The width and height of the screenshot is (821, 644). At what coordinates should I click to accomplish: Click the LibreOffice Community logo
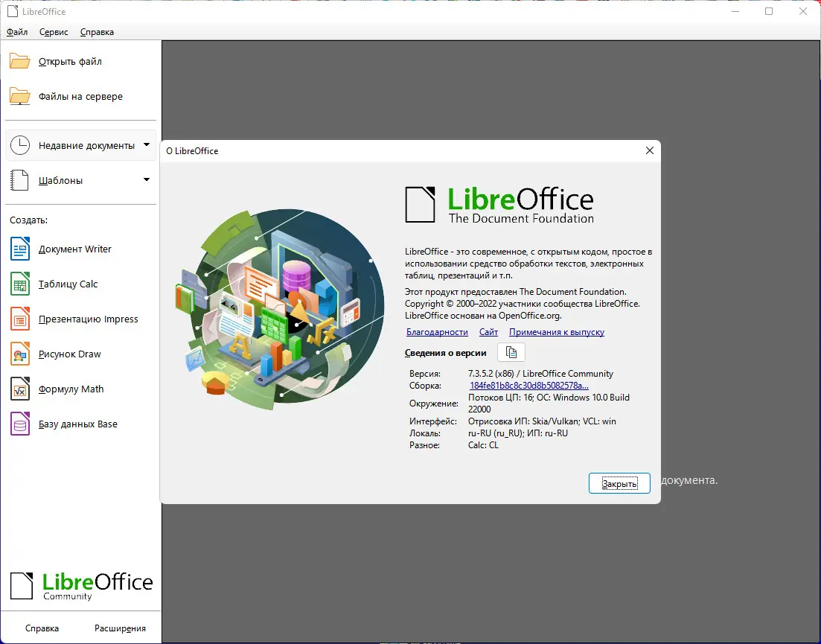(81, 586)
